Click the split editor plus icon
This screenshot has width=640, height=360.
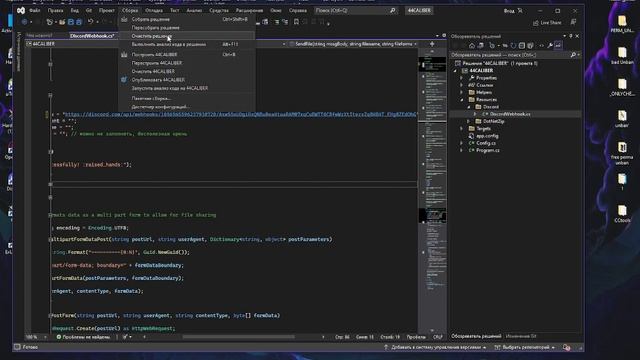point(432,44)
